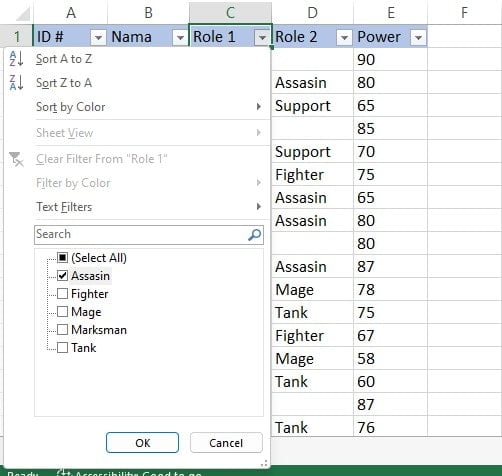Image resolution: width=502 pixels, height=476 pixels.
Task: Click the magnifier icon in Search box
Action: 255,234
